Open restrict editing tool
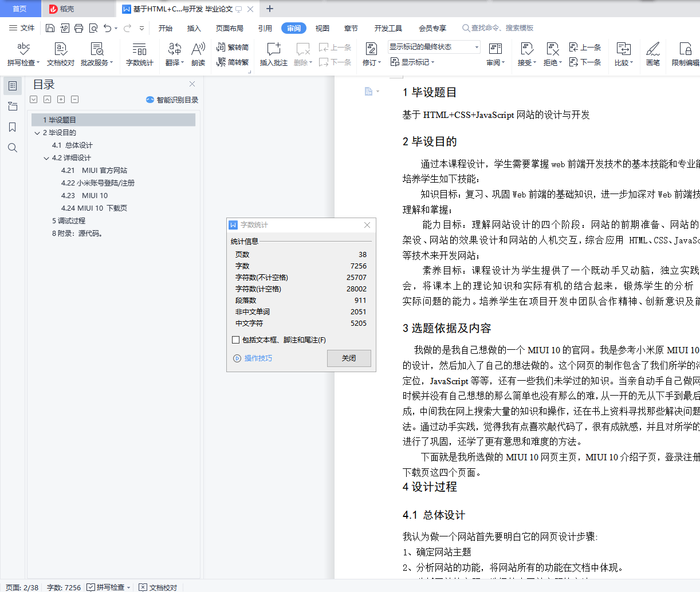The width and height of the screenshot is (700, 592). [685, 54]
